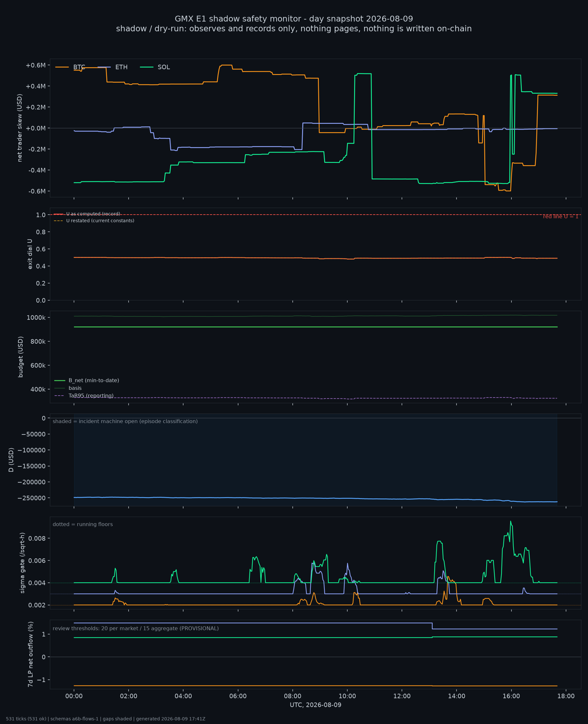Viewport: 588px width, 724px height.
Task: Click the 'red line U = 1' annotation
Action: pyautogui.click(x=561, y=217)
